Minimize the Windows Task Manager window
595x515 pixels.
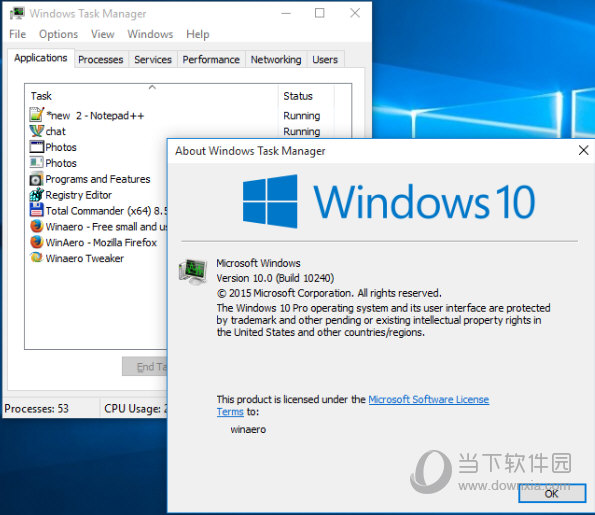[286, 13]
